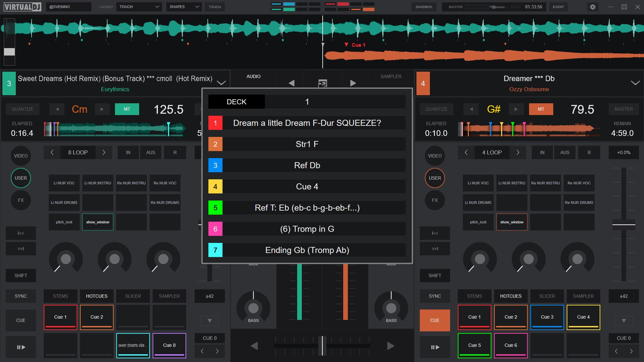Lower the key on deck 3 with the left arrow
644x362 pixels.
tap(57, 109)
